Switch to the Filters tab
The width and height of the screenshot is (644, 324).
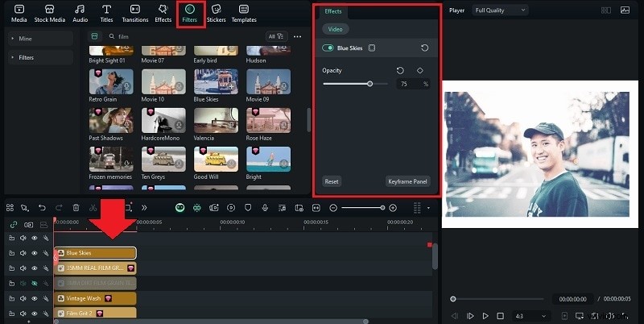tap(190, 12)
